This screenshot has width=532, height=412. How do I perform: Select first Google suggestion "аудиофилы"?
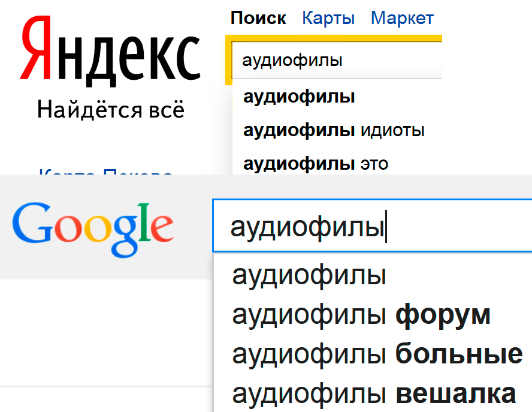click(309, 276)
